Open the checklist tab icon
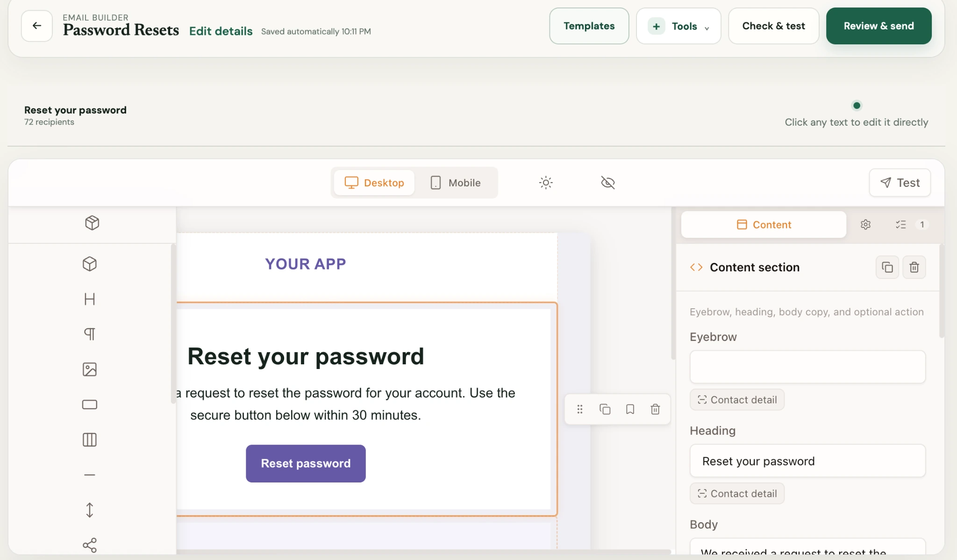957x560 pixels. 901,225
